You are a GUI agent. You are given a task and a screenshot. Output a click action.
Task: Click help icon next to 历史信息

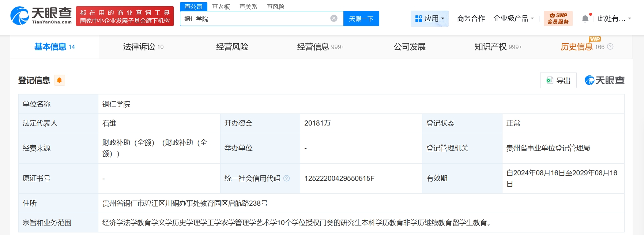(610, 47)
